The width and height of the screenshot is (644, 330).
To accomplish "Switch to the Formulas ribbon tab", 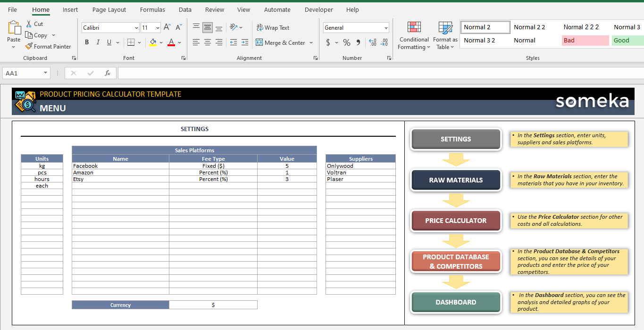I will tap(152, 9).
